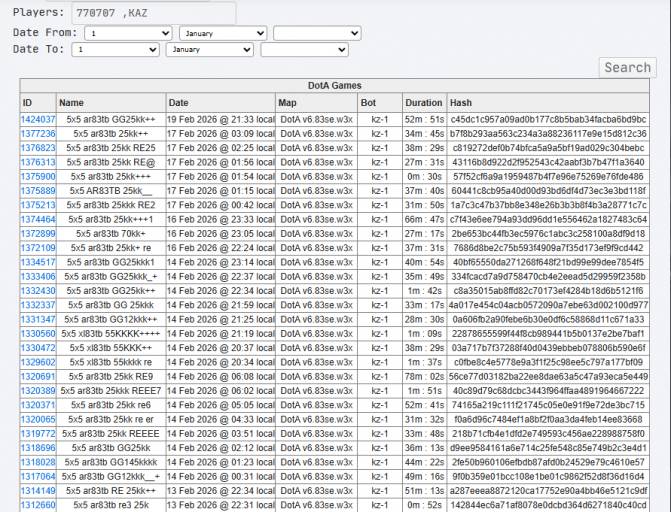Open game ID 1372109 link

coord(38,248)
